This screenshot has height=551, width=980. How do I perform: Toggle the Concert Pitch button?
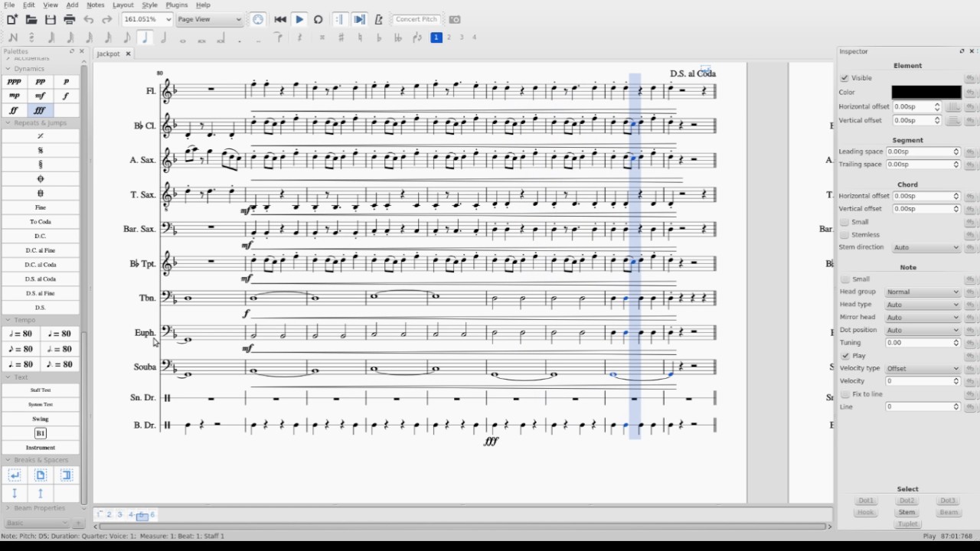[416, 19]
